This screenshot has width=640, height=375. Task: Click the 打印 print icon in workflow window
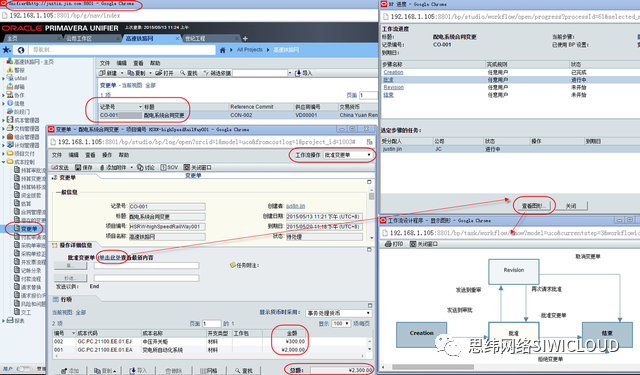388,244
